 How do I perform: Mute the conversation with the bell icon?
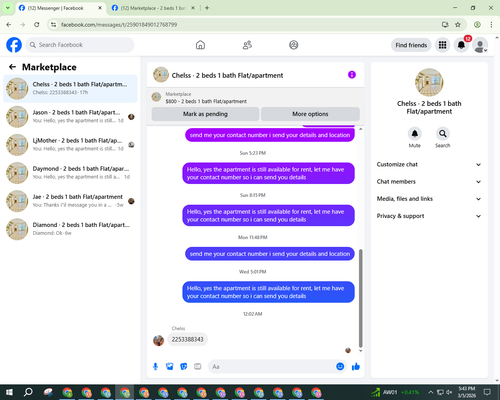[x=415, y=134]
